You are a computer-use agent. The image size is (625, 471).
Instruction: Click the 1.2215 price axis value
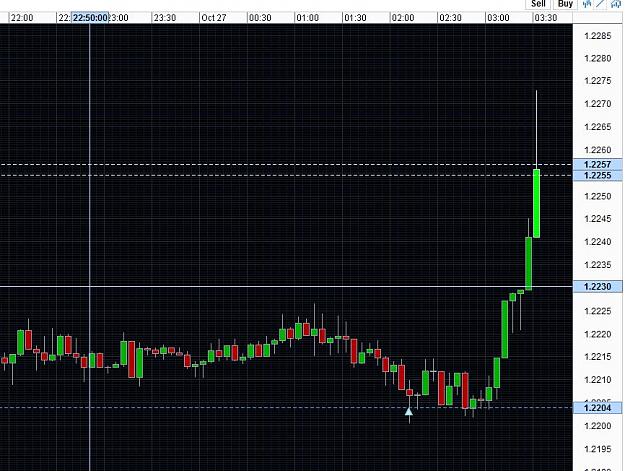pos(597,357)
